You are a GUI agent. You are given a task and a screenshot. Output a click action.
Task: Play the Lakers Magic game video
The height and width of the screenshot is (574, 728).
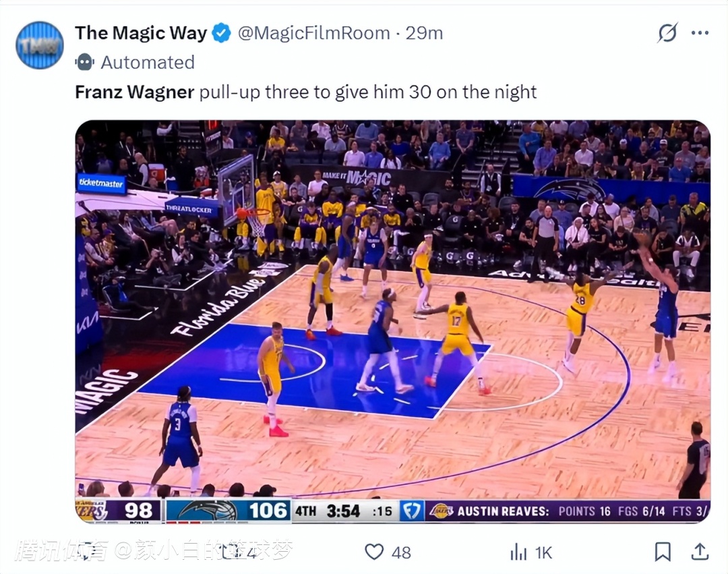(393, 321)
